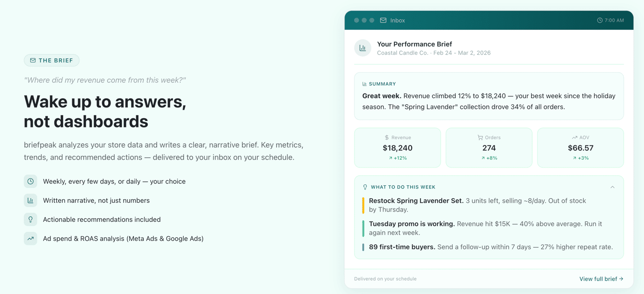Click the Summary section heading
The width and height of the screenshot is (644, 294).
coord(382,84)
